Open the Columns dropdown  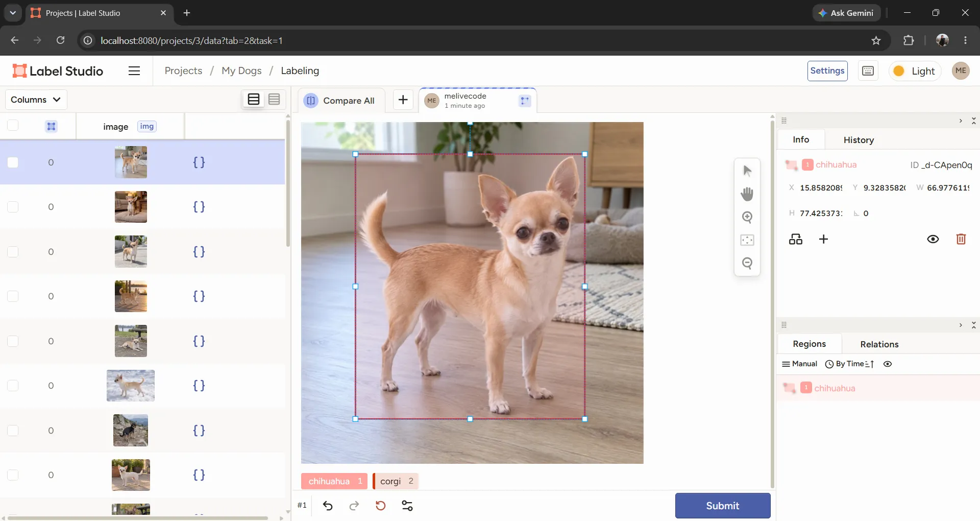point(36,100)
